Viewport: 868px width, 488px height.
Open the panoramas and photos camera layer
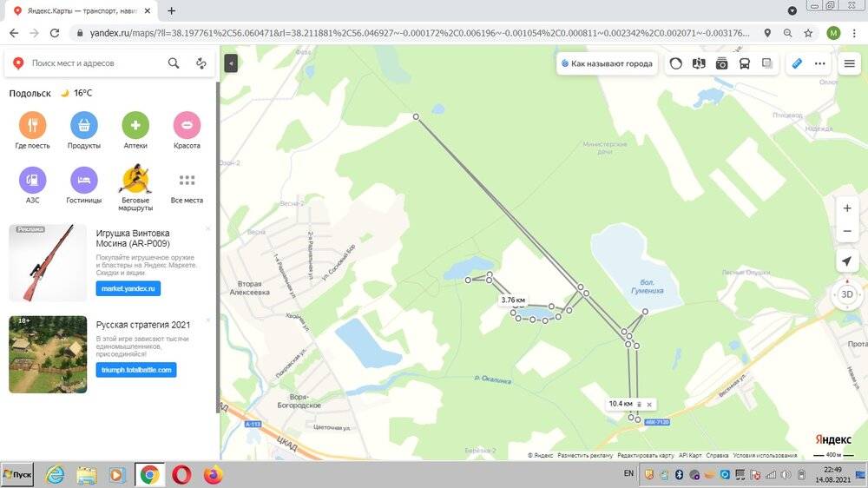pos(721,63)
